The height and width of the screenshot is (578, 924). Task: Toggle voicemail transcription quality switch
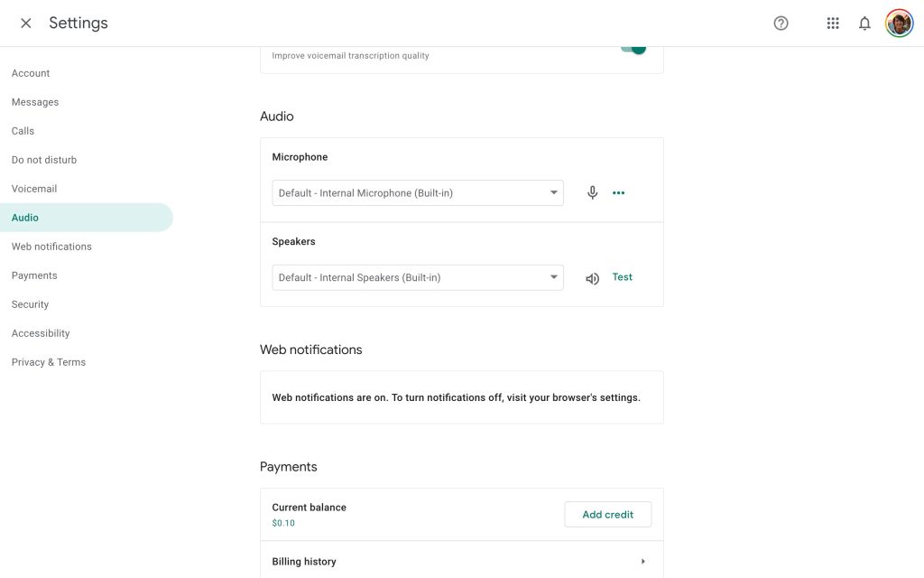pyautogui.click(x=633, y=48)
